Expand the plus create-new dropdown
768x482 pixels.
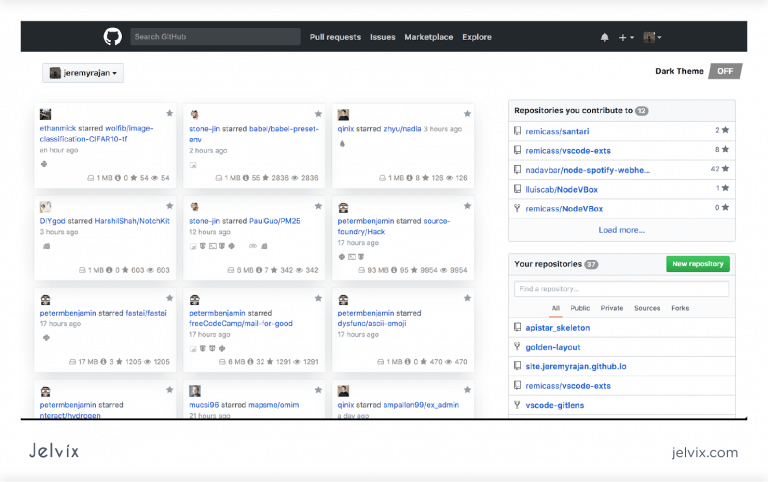[x=626, y=37]
